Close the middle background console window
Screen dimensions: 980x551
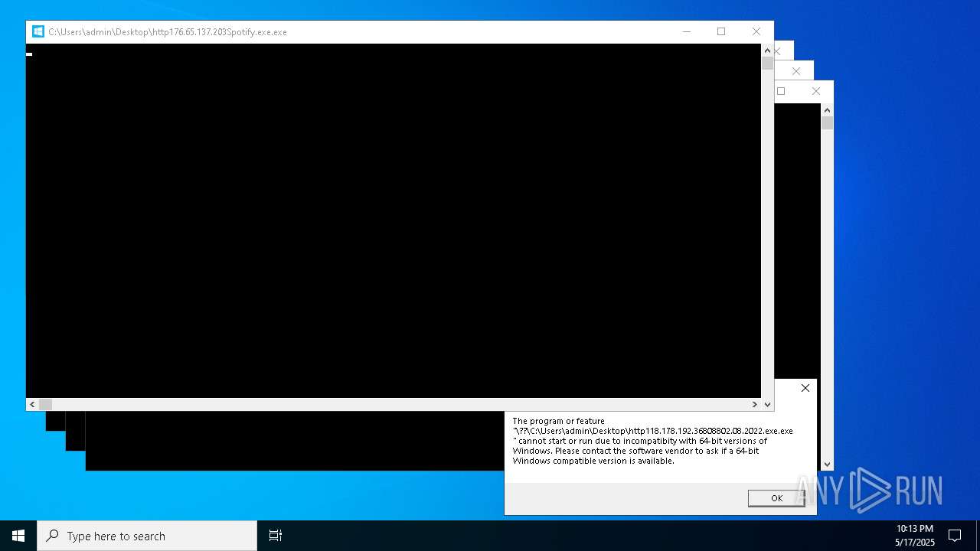click(796, 71)
